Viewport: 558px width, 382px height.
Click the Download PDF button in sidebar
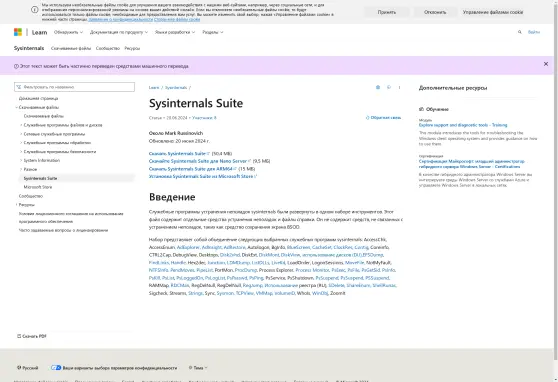[32, 336]
